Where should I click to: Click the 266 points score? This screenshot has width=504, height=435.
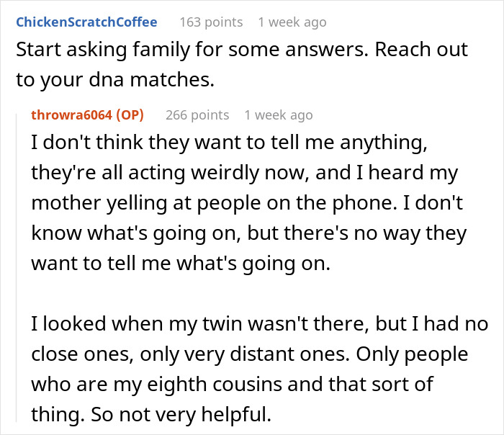tap(197, 115)
